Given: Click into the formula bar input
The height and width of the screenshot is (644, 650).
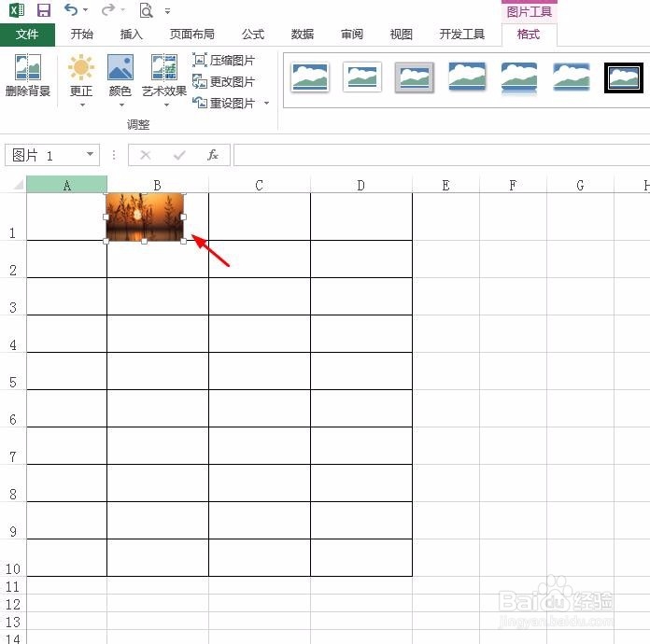Looking at the screenshot, I should point(442,155).
